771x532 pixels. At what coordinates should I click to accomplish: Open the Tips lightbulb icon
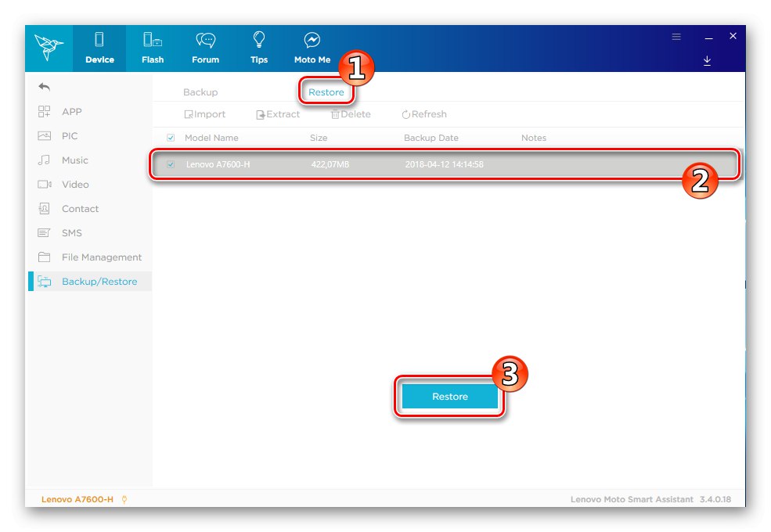258,39
